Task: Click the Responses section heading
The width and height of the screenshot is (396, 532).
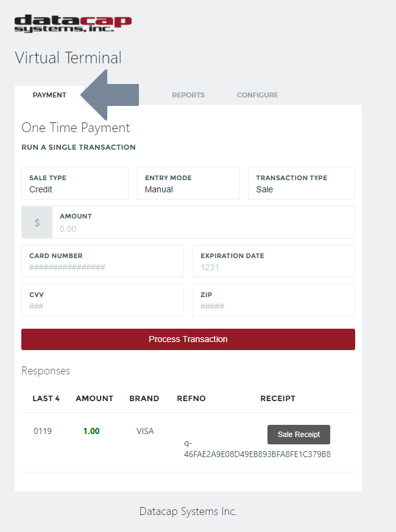Action: pyautogui.click(x=46, y=370)
